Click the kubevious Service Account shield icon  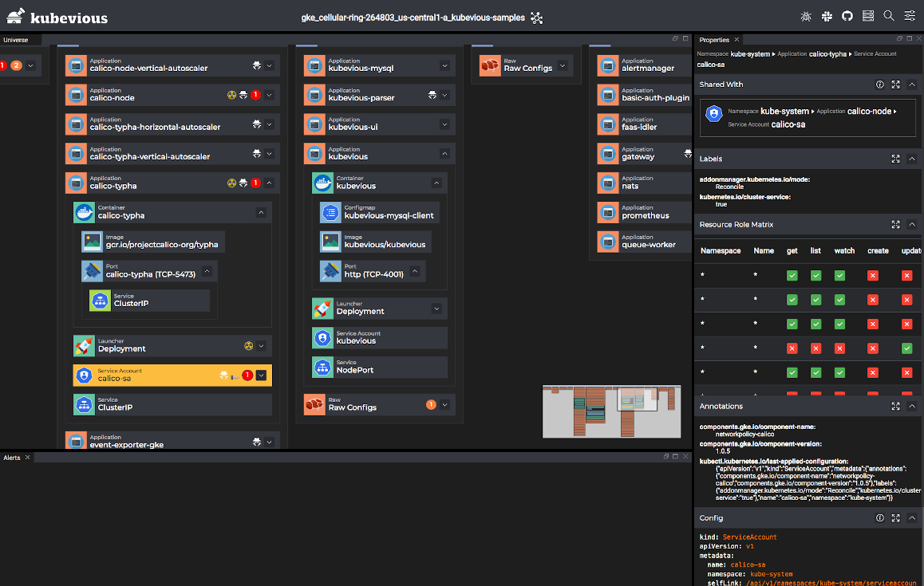coord(322,337)
